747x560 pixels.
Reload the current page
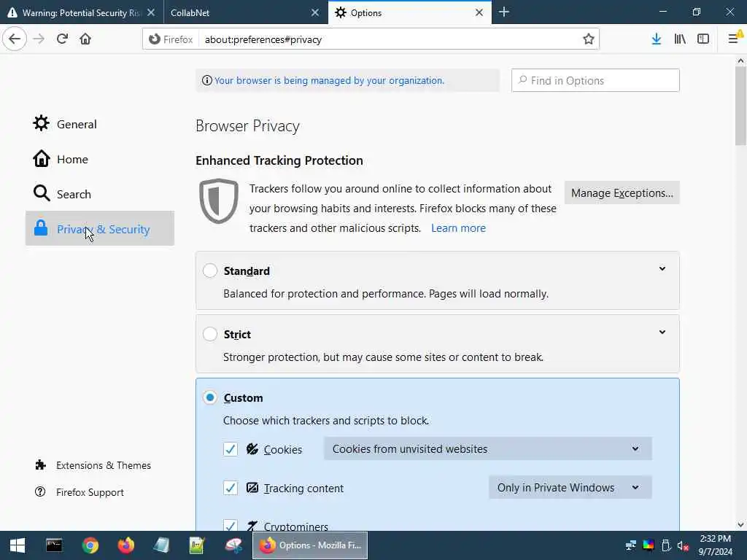(x=62, y=39)
